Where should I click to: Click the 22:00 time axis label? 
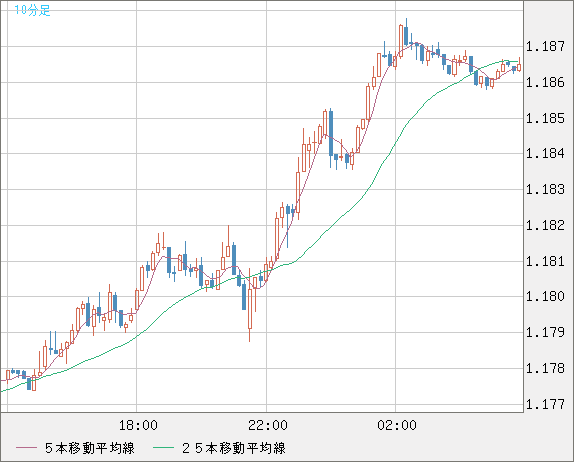coord(268,425)
